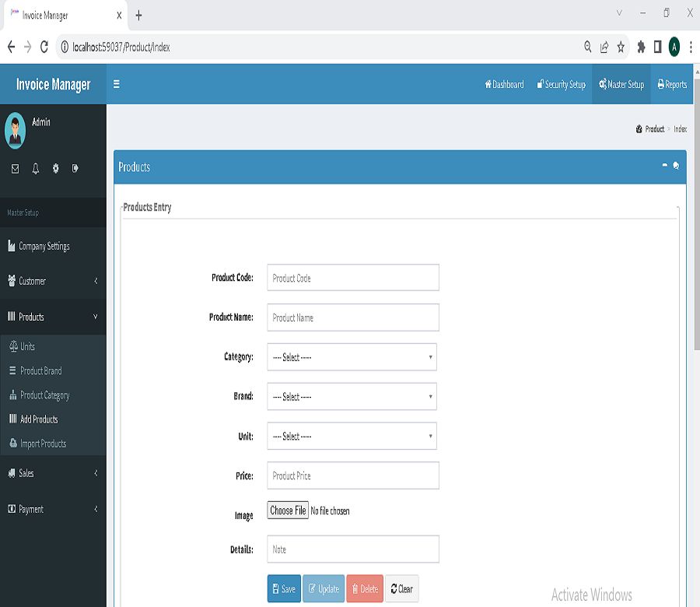The height and width of the screenshot is (607, 700).
Task: Click the sign-out icon in sidebar
Action: tap(75, 168)
